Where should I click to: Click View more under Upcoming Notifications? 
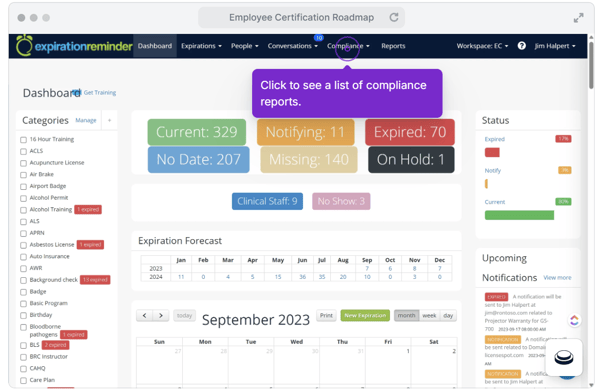(x=557, y=278)
